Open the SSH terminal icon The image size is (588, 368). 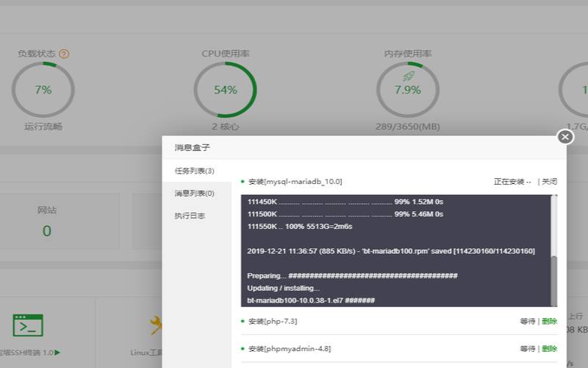(x=28, y=325)
